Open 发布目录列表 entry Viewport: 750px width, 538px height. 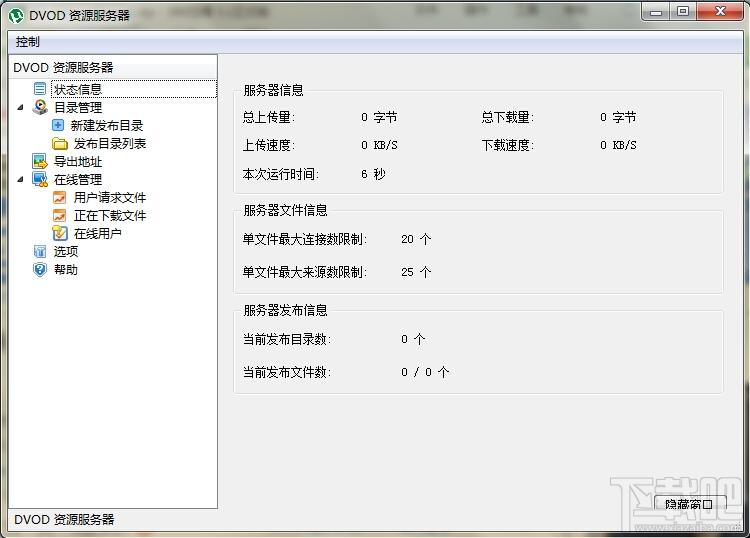pyautogui.click(x=110, y=143)
